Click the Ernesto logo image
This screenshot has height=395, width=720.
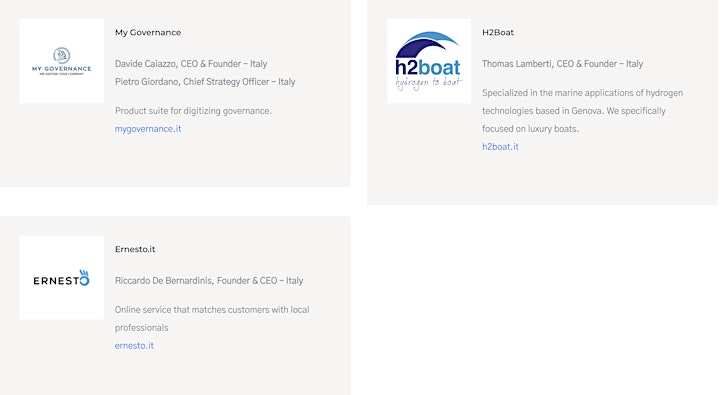pos(62,277)
